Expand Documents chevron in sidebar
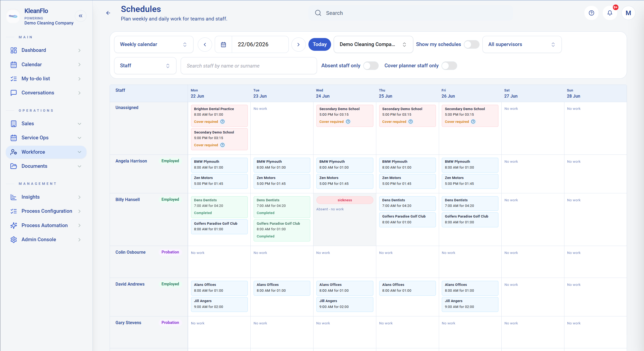This screenshot has width=644, height=351. (x=79, y=166)
